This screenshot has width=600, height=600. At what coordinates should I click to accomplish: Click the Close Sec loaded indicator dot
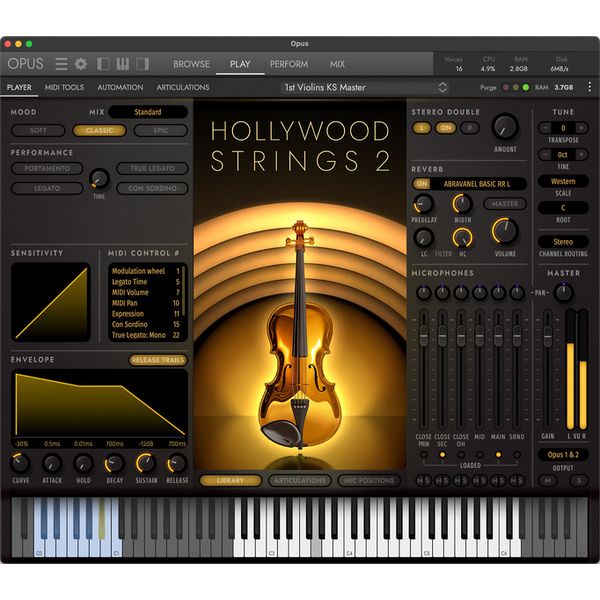(442, 455)
